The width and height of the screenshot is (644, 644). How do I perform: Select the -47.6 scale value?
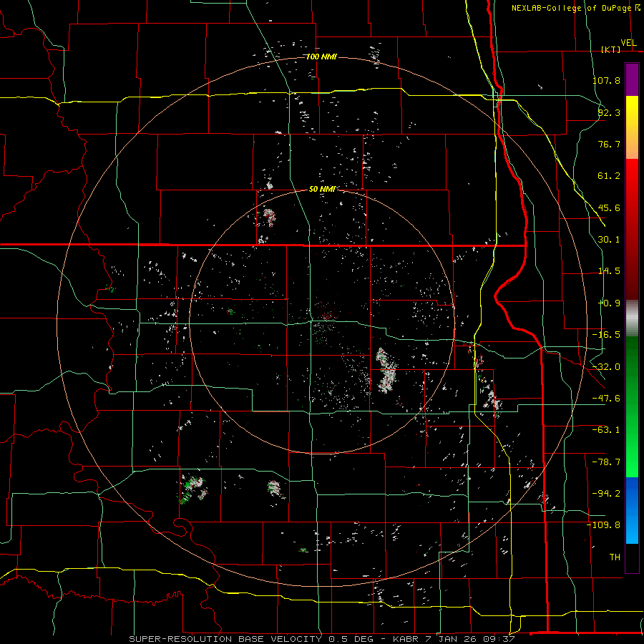[606, 399]
